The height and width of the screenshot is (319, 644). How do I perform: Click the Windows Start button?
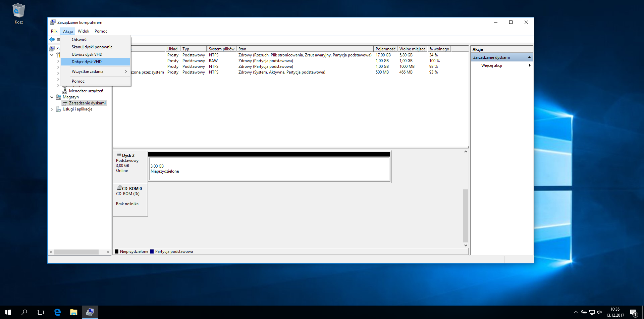[x=8, y=312]
